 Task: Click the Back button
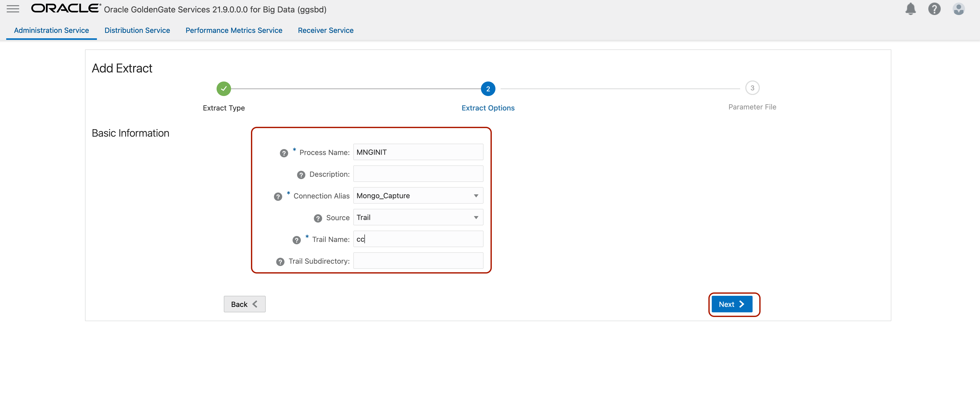pyautogui.click(x=244, y=304)
